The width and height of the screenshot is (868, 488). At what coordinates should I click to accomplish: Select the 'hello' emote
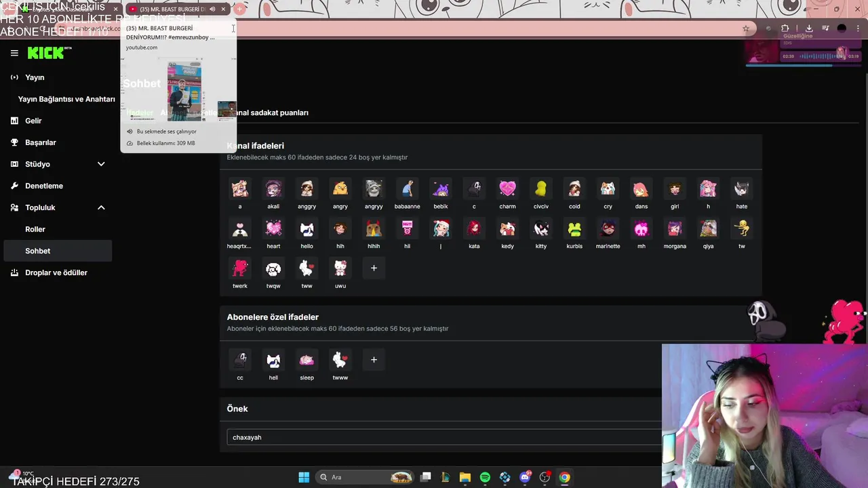point(307,228)
